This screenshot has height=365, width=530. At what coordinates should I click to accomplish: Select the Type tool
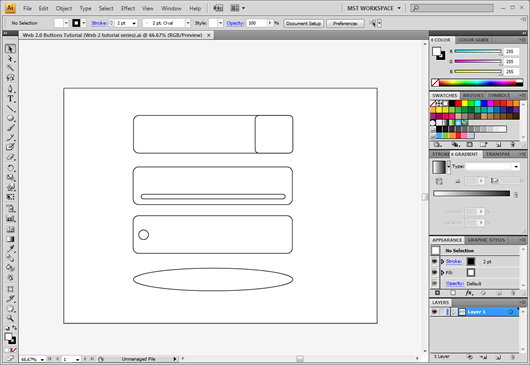point(10,99)
